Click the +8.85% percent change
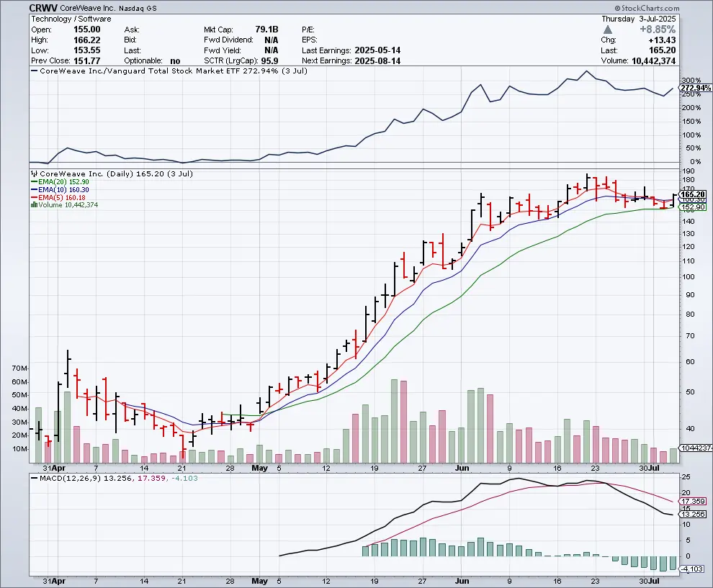 click(658, 30)
